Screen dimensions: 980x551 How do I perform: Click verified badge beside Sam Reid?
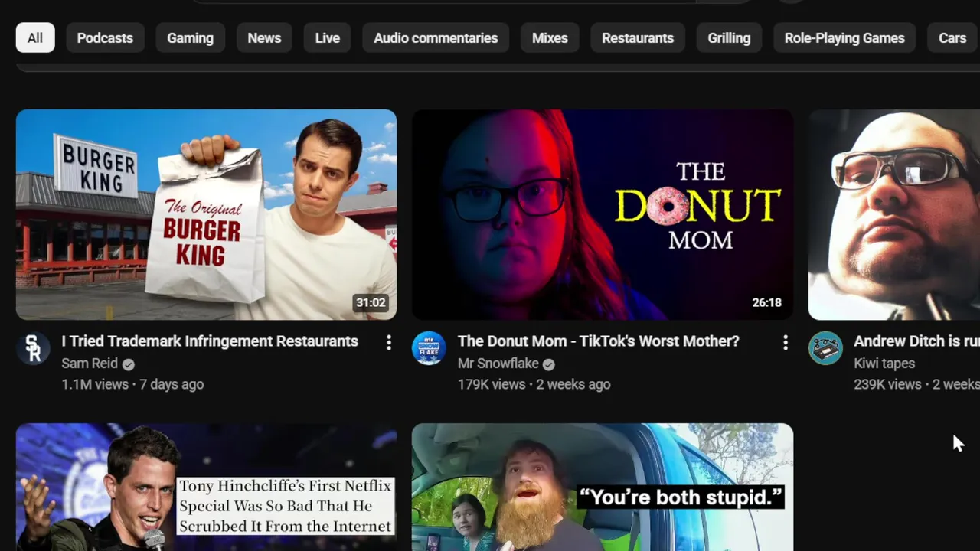click(x=129, y=364)
